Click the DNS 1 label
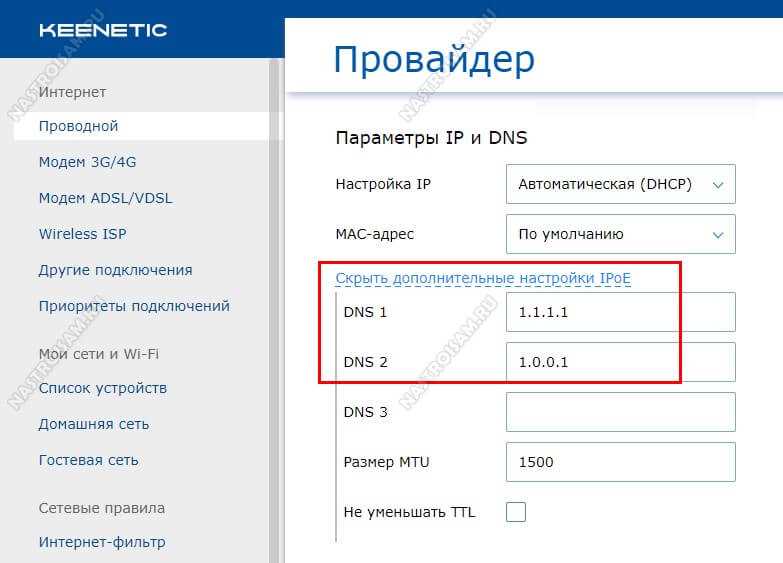Viewport: 783px width, 563px height. 365,312
